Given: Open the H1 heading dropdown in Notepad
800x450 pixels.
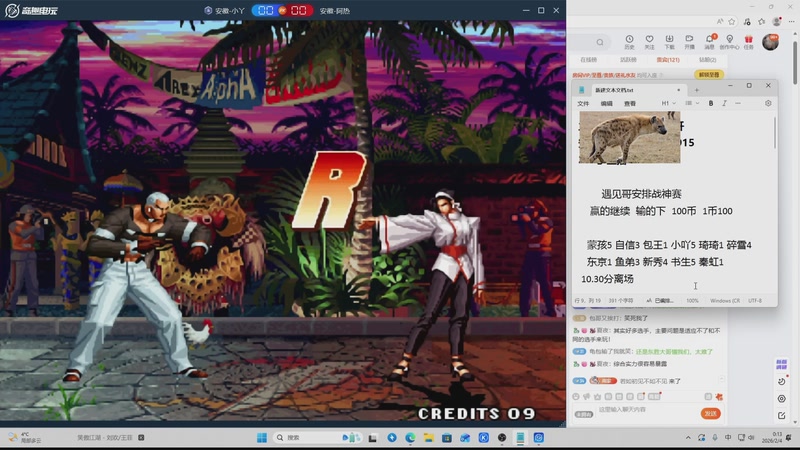Looking at the screenshot, I should click(668, 103).
